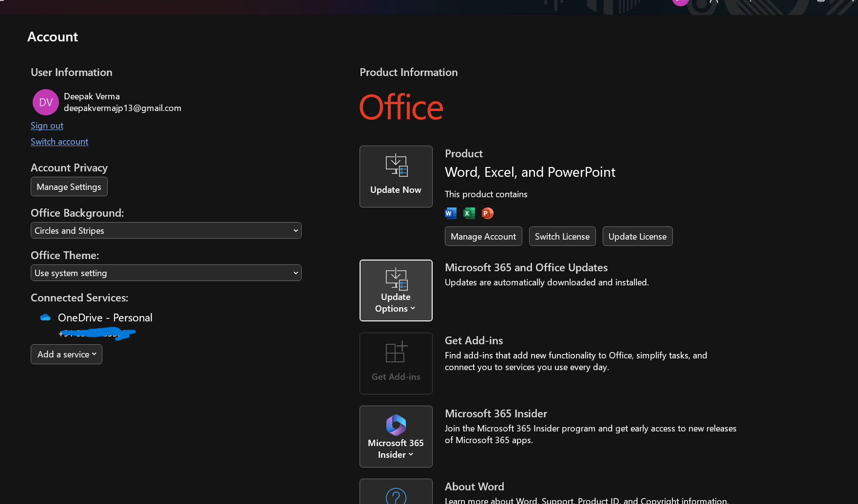Click the Update Now icon
The width and height of the screenshot is (858, 504).
[395, 166]
